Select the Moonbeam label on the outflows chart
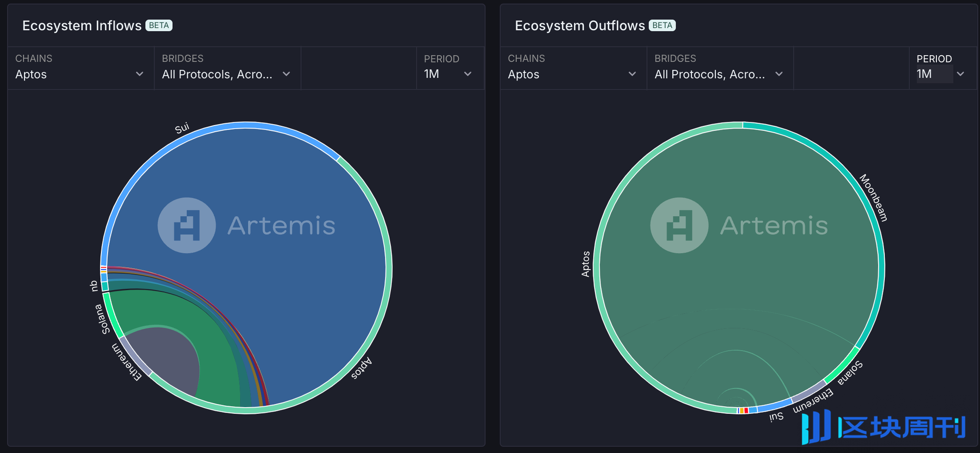The width and height of the screenshot is (980, 453). coord(873,198)
